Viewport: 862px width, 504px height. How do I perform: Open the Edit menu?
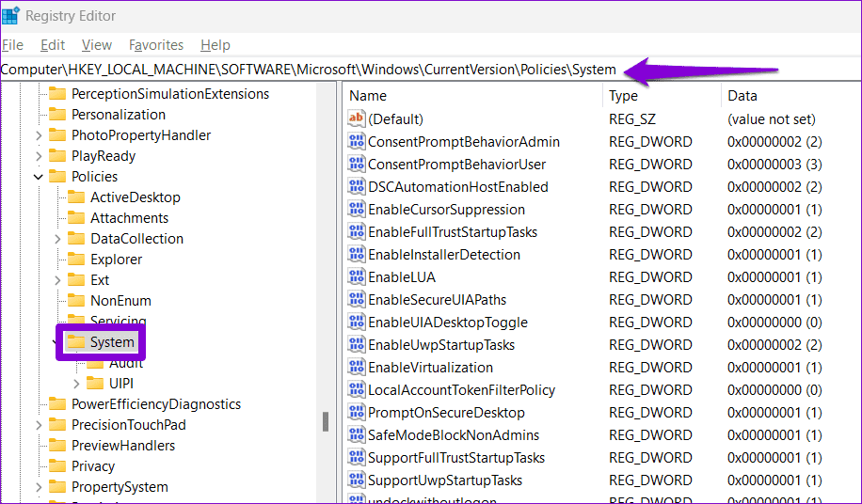tap(53, 45)
